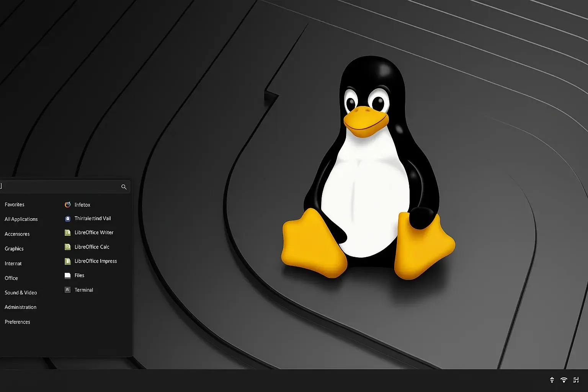Open the Sound & Video category

click(x=21, y=293)
